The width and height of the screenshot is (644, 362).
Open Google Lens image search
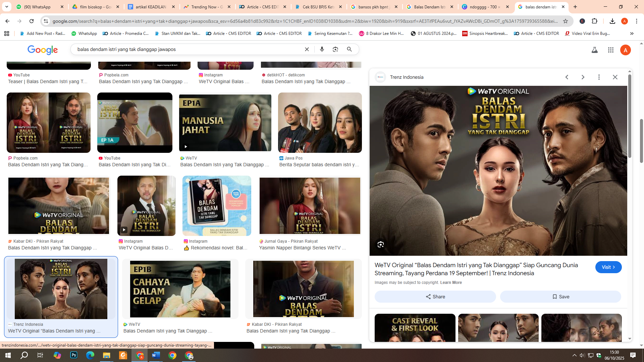pos(335,49)
